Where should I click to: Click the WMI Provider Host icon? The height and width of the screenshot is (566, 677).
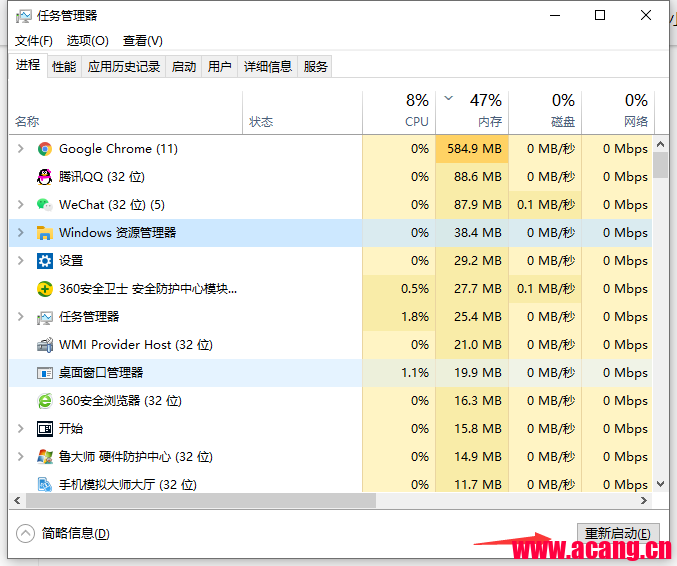(44, 345)
